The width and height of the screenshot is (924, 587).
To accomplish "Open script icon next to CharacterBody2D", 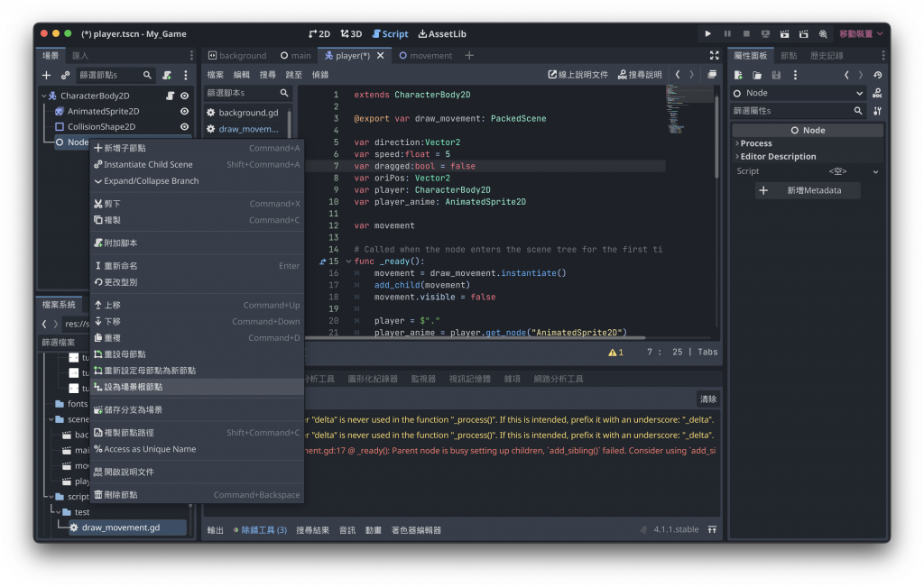I will pyautogui.click(x=170, y=96).
